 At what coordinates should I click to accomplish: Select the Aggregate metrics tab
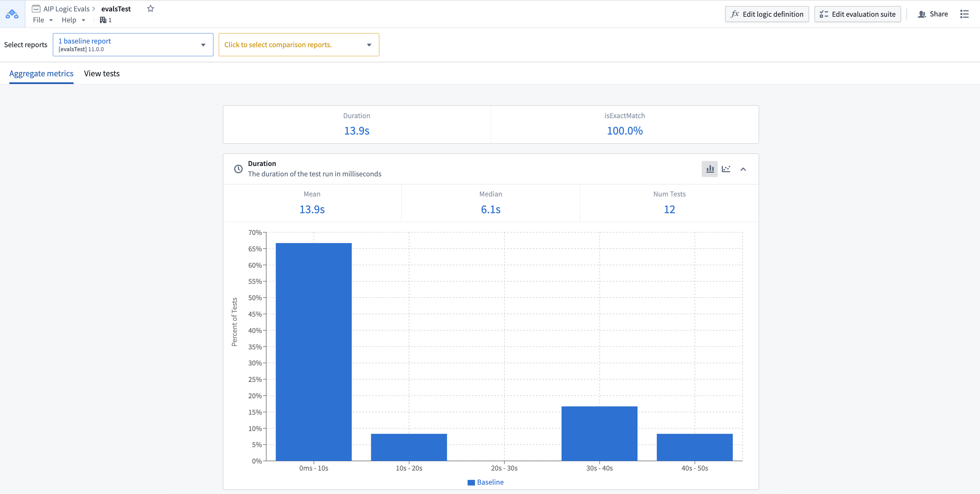pos(41,73)
